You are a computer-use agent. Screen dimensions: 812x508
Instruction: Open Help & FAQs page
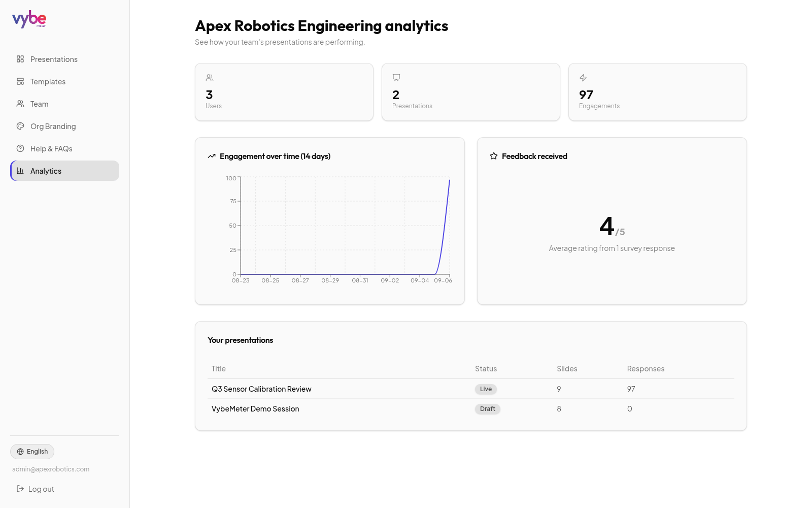click(x=64, y=148)
